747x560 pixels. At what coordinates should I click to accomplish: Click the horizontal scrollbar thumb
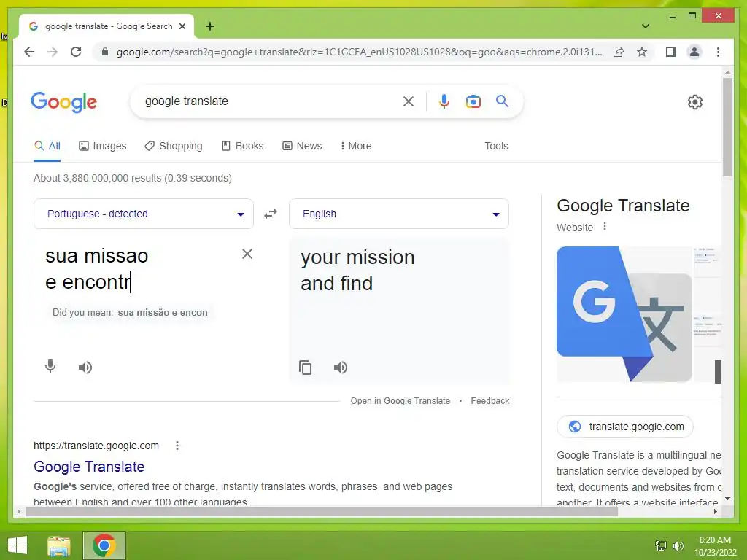322,512
